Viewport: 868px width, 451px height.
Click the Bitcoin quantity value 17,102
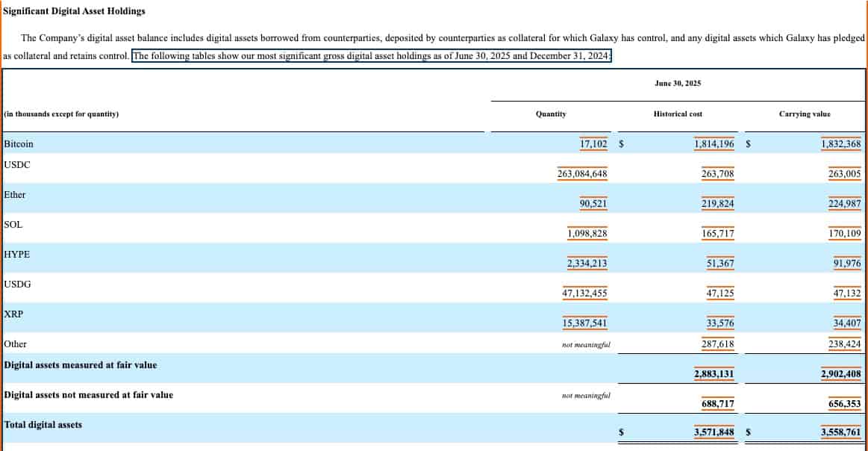point(593,143)
